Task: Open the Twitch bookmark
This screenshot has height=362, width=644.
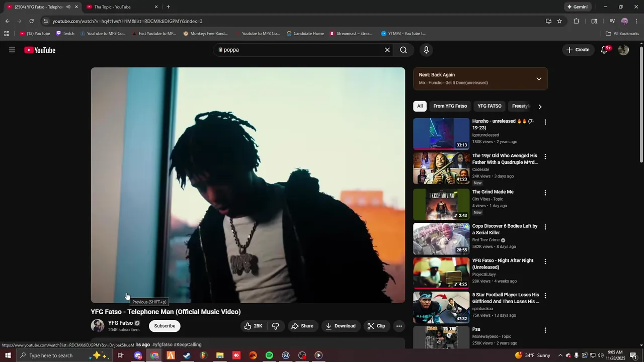Action: (65, 34)
